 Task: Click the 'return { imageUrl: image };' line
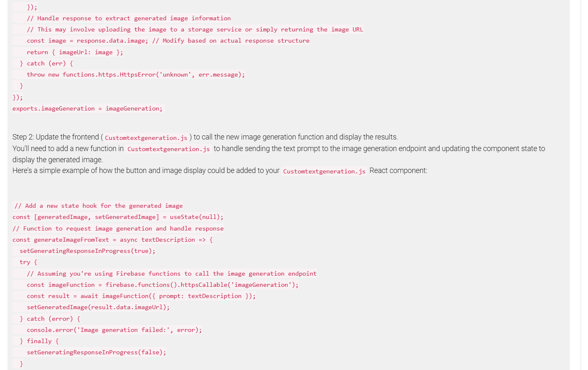pos(74,52)
